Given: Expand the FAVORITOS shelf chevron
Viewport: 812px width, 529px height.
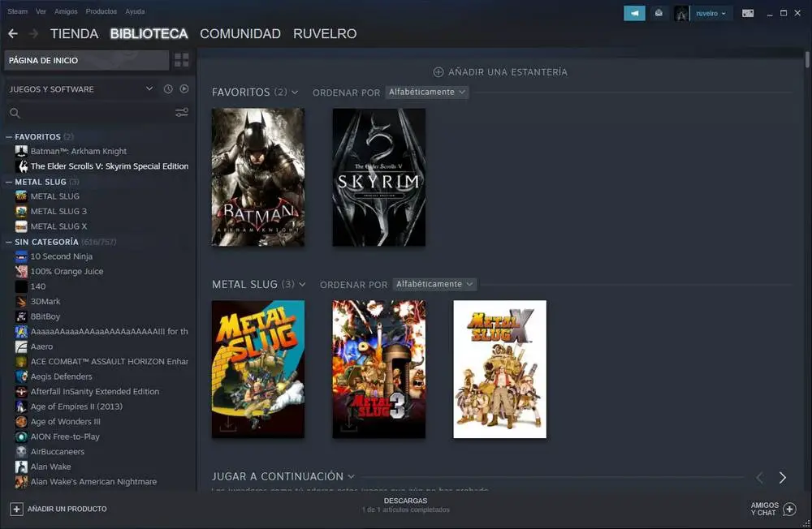Looking at the screenshot, I should 295,92.
